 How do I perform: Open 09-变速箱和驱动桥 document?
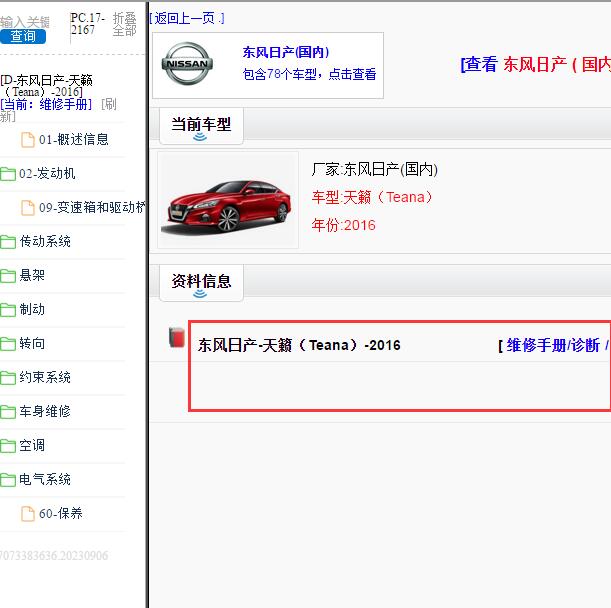point(92,207)
